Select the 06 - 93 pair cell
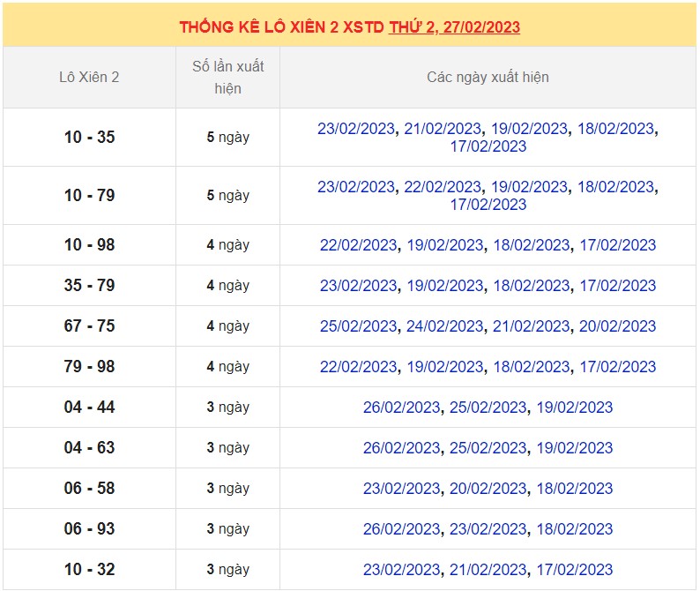The height and width of the screenshot is (591, 700). [x=89, y=529]
